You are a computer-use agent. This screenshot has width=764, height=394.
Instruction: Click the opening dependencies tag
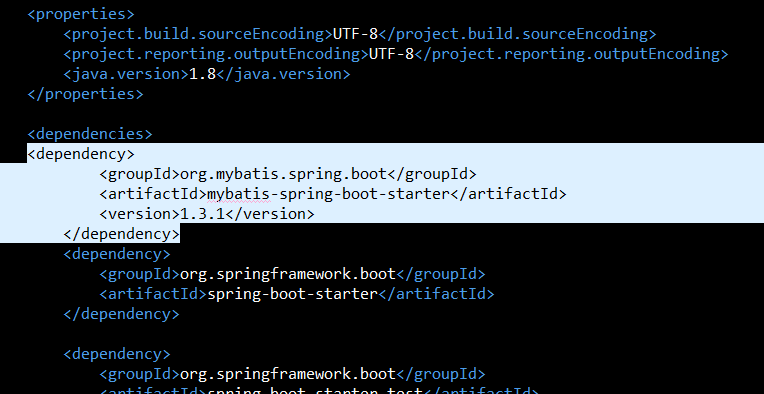(90, 134)
